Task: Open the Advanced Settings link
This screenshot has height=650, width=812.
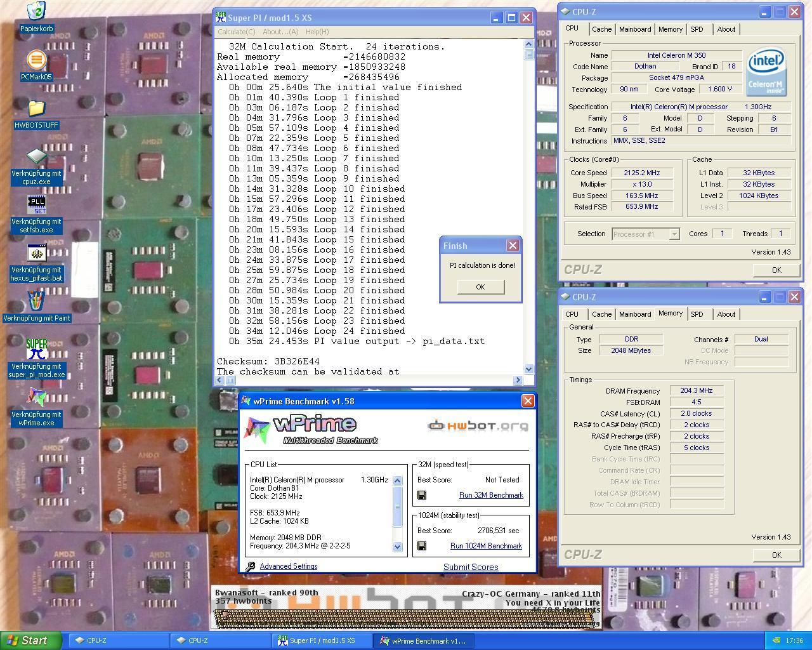Action: [x=288, y=566]
